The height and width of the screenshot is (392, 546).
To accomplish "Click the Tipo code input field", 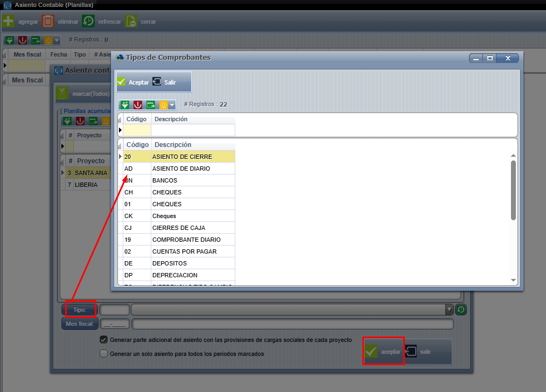I will 115,310.
